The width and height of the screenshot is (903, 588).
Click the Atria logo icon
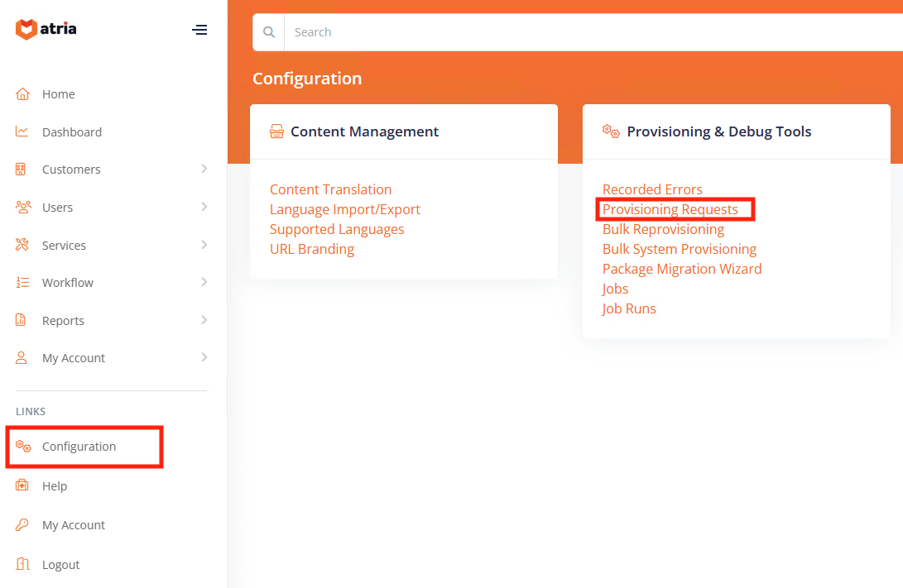[26, 30]
